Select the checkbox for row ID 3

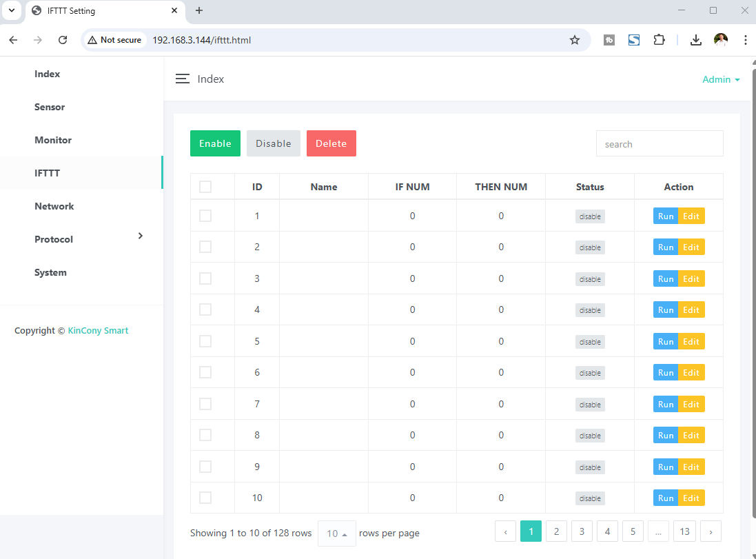click(x=205, y=278)
